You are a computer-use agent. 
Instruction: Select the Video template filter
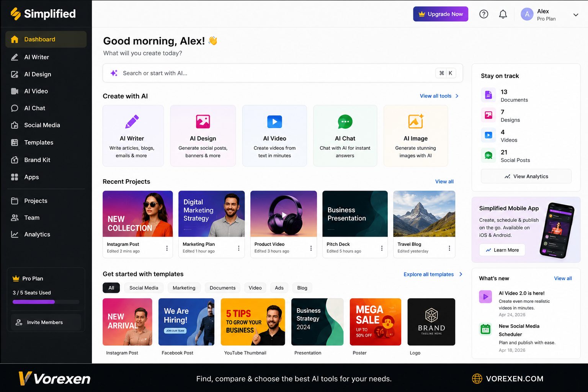click(255, 288)
